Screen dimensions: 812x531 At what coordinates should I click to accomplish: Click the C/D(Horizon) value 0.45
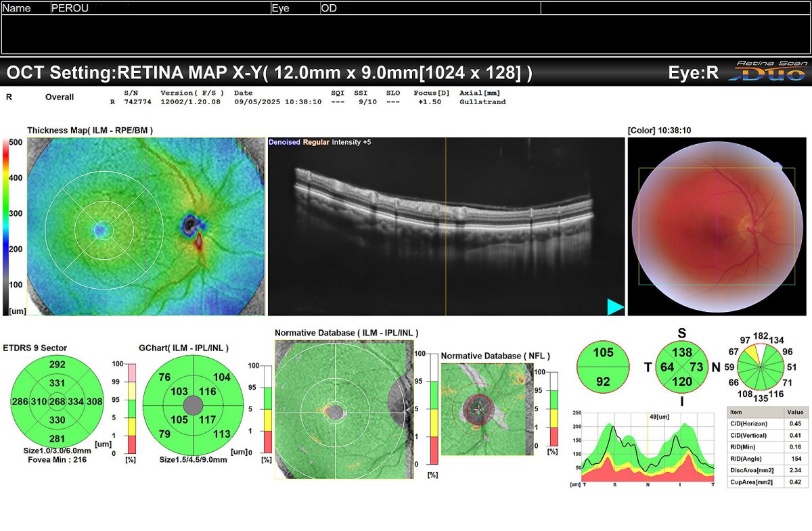794,423
